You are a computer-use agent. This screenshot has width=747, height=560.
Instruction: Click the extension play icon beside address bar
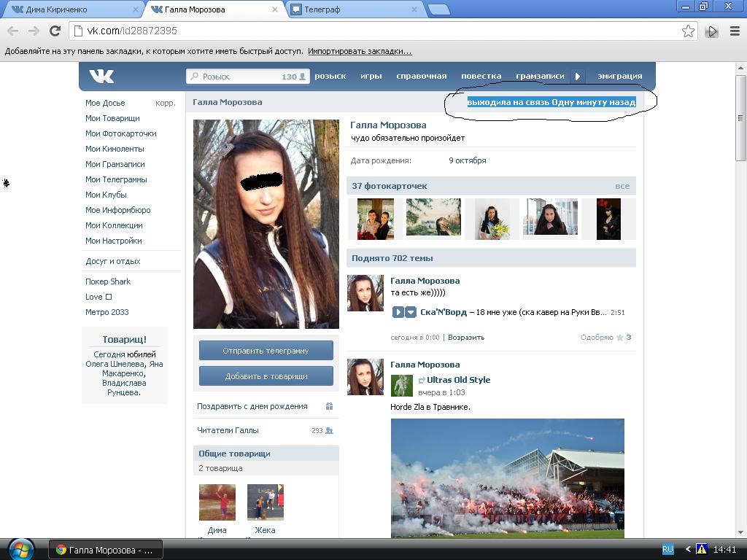(x=712, y=31)
